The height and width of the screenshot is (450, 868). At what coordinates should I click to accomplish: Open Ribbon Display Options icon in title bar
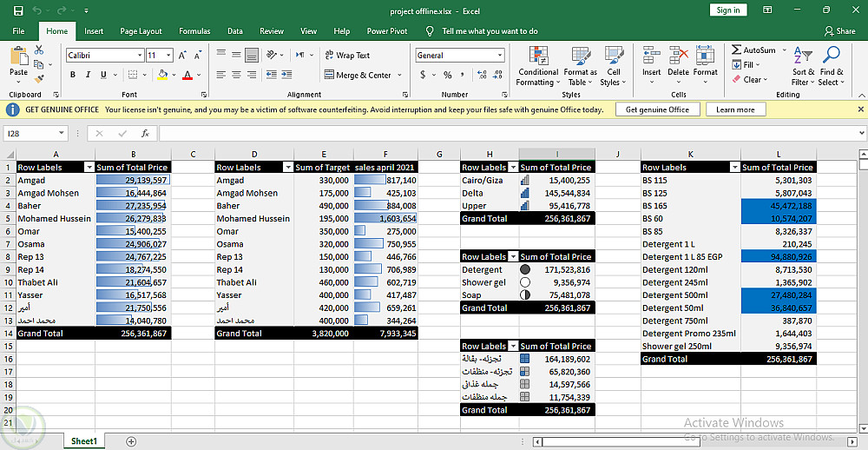pos(768,10)
